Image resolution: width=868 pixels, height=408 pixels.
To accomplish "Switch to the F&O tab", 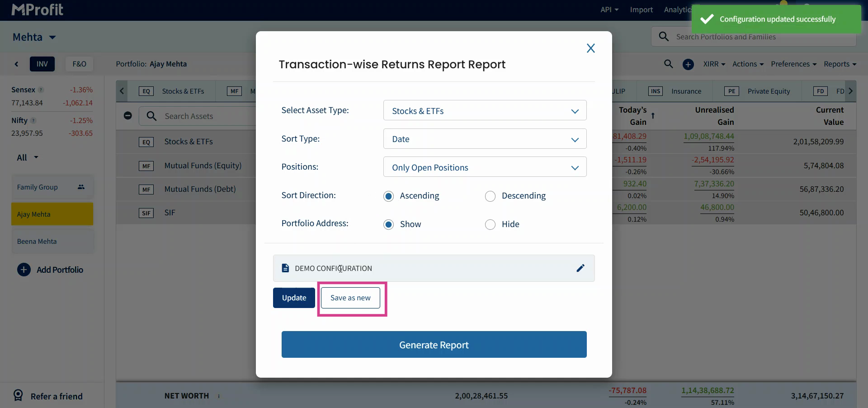I will (79, 64).
